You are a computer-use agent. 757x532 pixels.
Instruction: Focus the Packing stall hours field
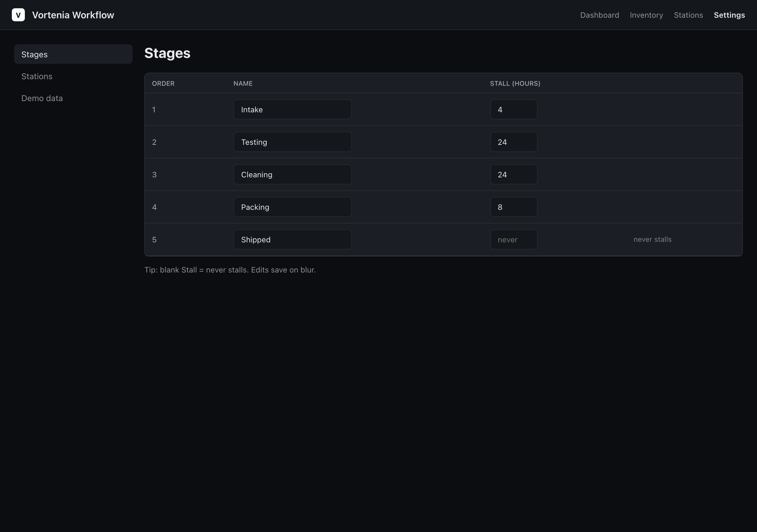coord(514,207)
